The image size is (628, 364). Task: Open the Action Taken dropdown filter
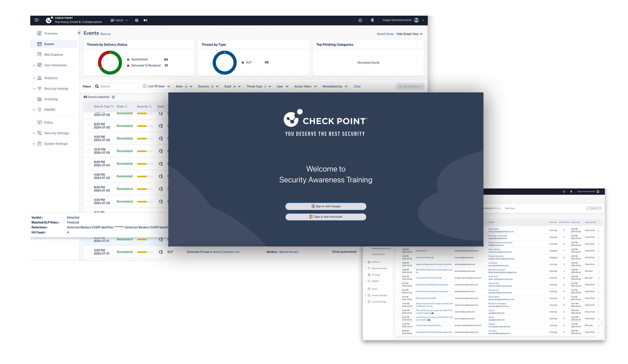(x=305, y=86)
